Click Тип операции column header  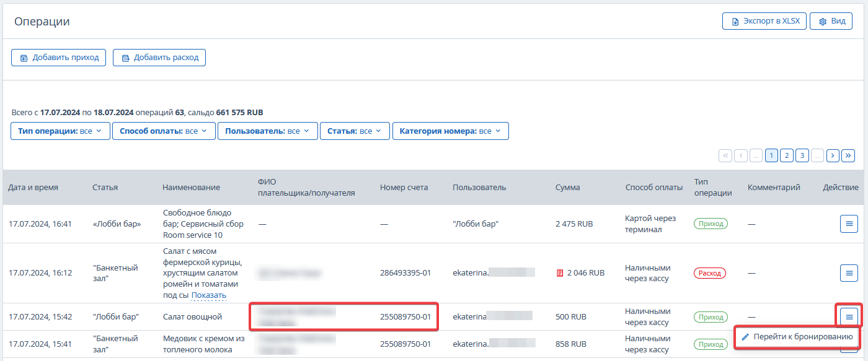[x=713, y=187]
